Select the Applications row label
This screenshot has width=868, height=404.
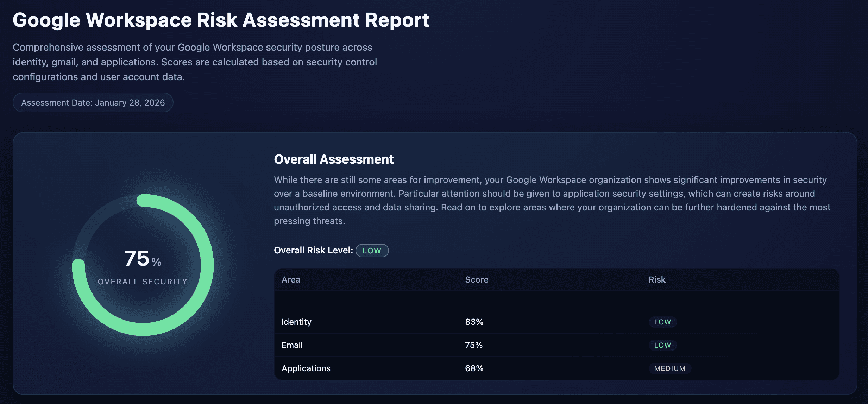click(x=306, y=368)
